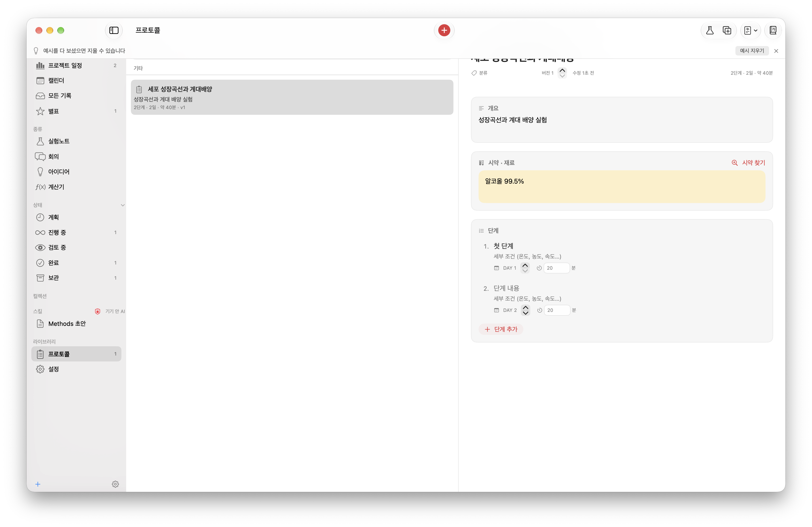Select 프로토콜 in library
812x527 pixels.
pyautogui.click(x=76, y=354)
